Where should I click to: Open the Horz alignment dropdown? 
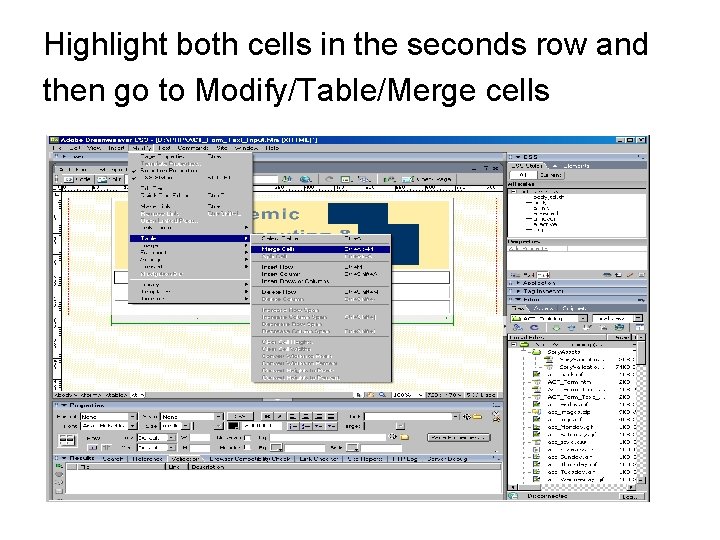tap(156, 438)
